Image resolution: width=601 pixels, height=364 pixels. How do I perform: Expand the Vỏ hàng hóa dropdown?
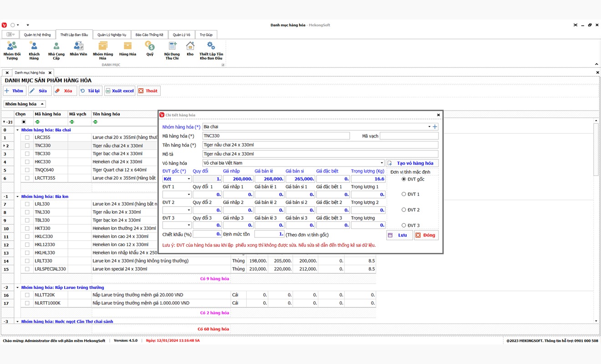382,163
